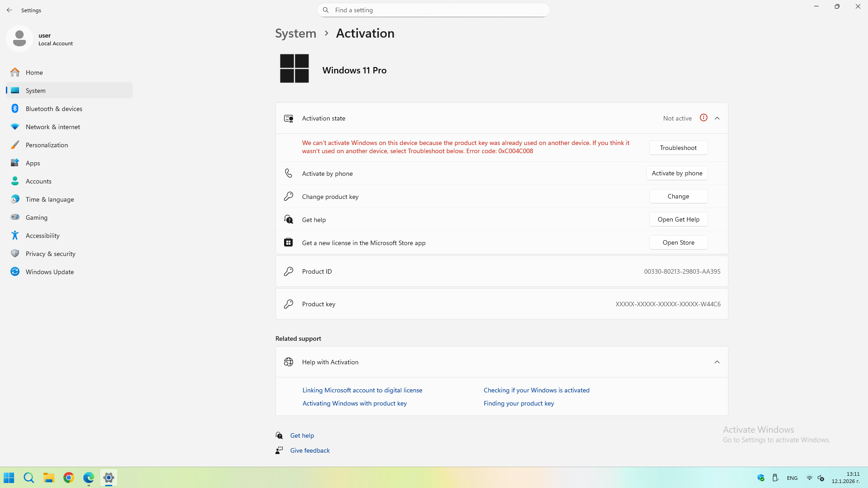Click the Give feedback link
This screenshot has height=488, width=868.
click(310, 450)
